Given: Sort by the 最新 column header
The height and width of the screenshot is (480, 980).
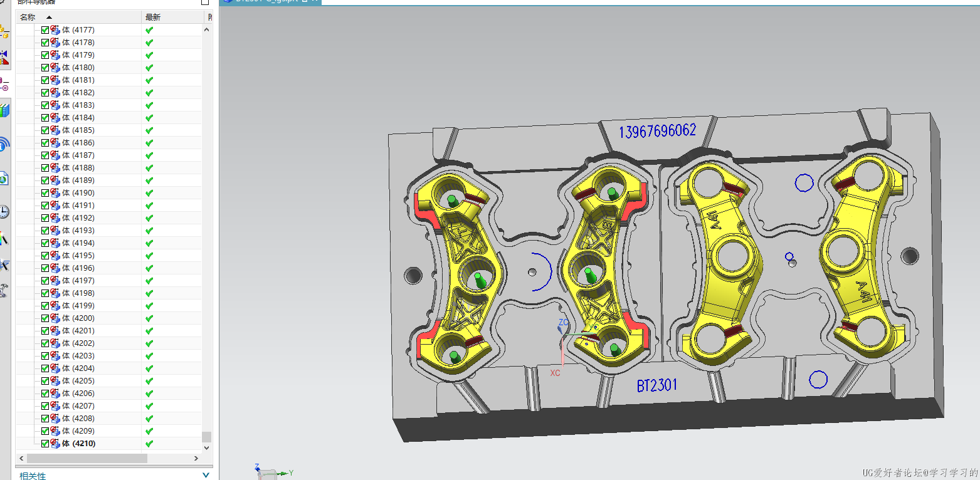Looking at the screenshot, I should 172,17.
